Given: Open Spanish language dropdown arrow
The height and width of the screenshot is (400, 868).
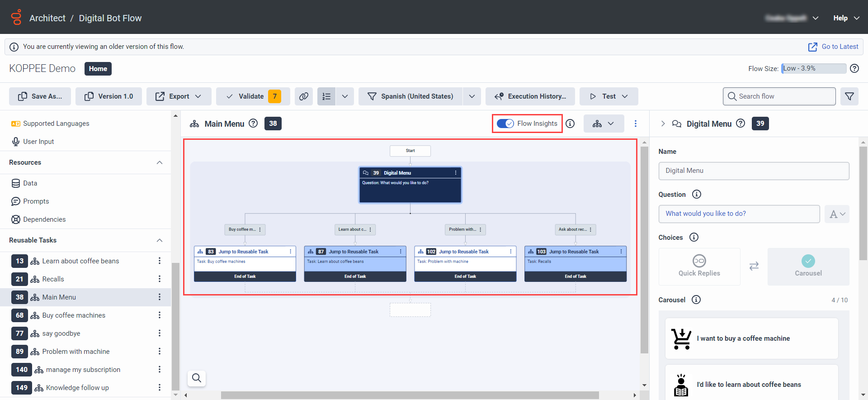Looking at the screenshot, I should click(x=472, y=96).
